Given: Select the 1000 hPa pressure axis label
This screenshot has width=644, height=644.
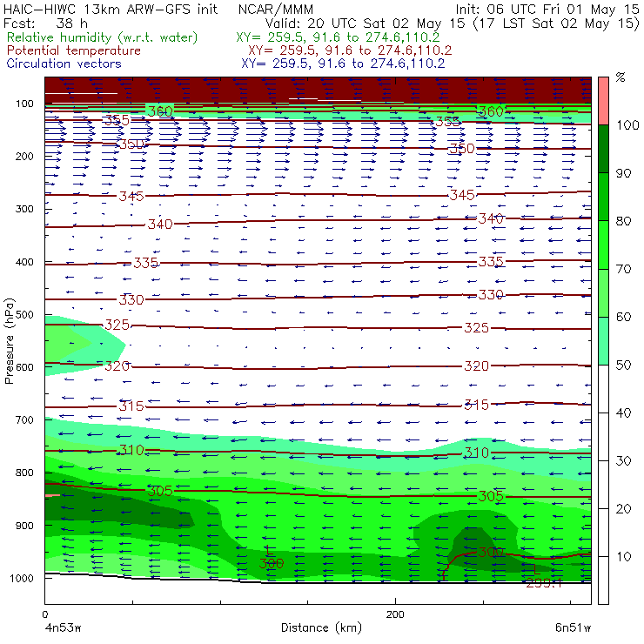Looking at the screenshot, I should [22, 578].
